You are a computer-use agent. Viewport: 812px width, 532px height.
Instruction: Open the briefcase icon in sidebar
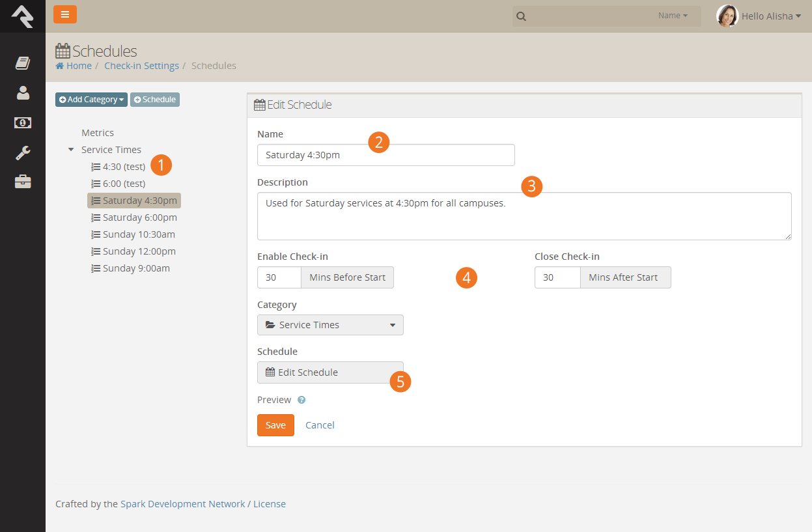pyautogui.click(x=23, y=182)
